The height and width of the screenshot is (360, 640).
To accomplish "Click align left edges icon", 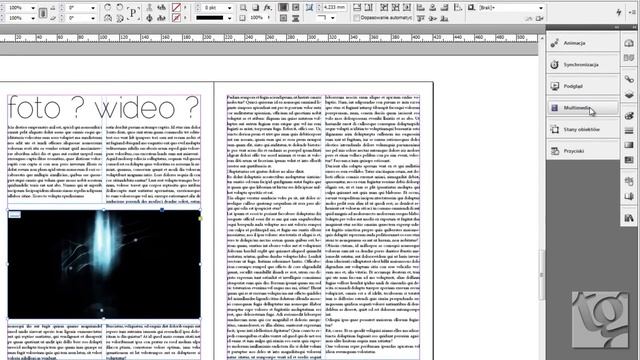I will pos(420,7).
